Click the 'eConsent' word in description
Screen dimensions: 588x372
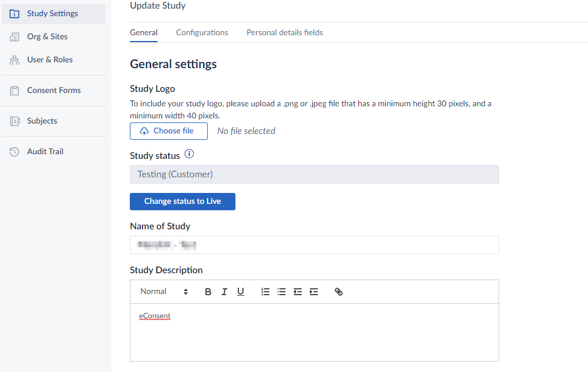click(155, 316)
